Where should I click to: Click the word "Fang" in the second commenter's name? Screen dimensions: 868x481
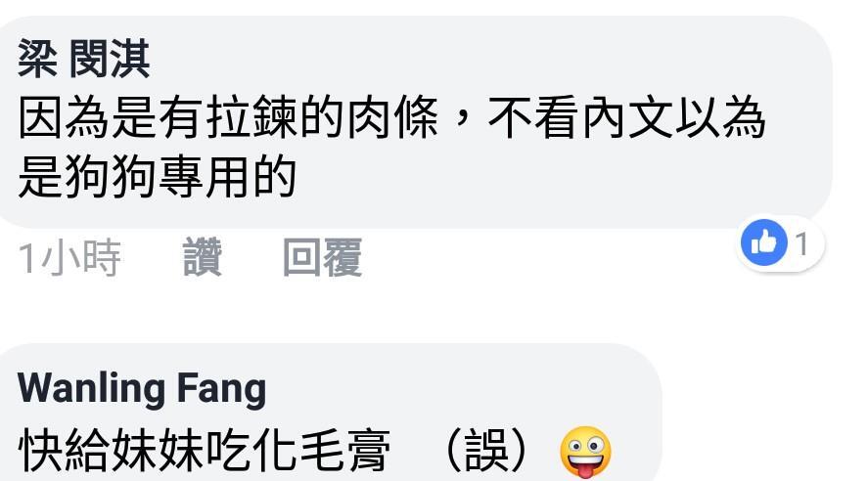pos(221,389)
